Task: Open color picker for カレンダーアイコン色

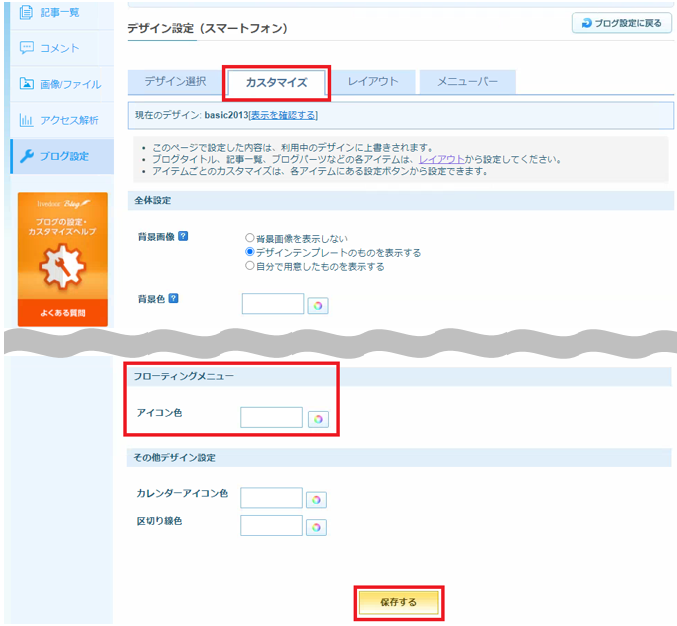Action: pyautogui.click(x=316, y=500)
